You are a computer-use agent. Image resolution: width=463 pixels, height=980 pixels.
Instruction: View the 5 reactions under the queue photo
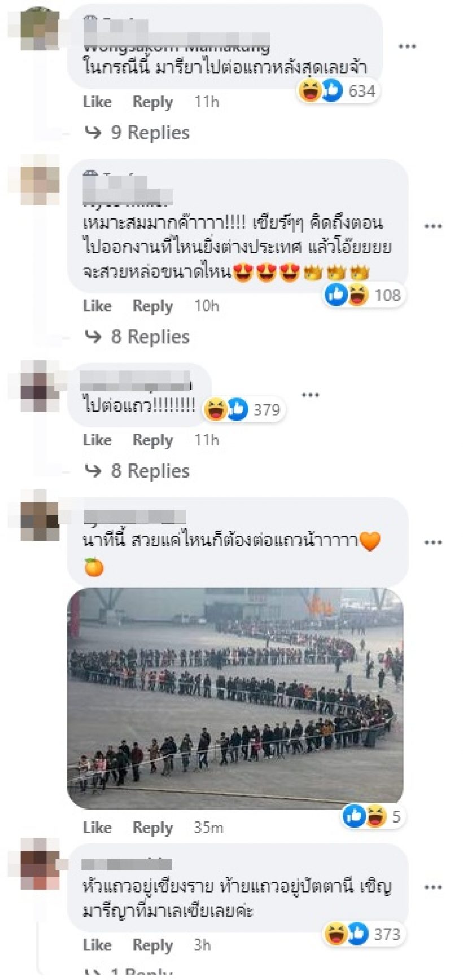[373, 816]
